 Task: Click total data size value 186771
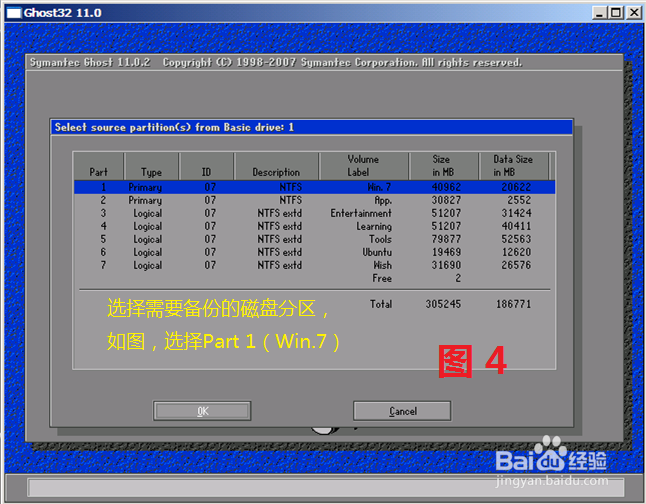click(513, 304)
